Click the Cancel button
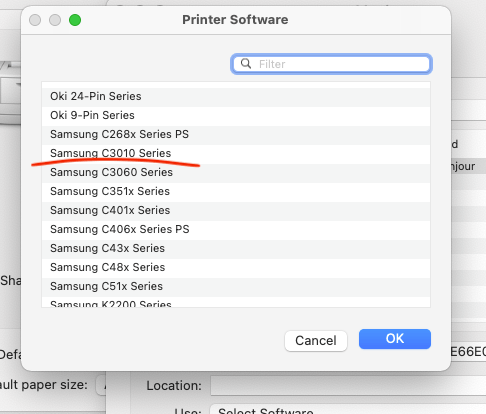This screenshot has width=486, height=414. click(316, 341)
